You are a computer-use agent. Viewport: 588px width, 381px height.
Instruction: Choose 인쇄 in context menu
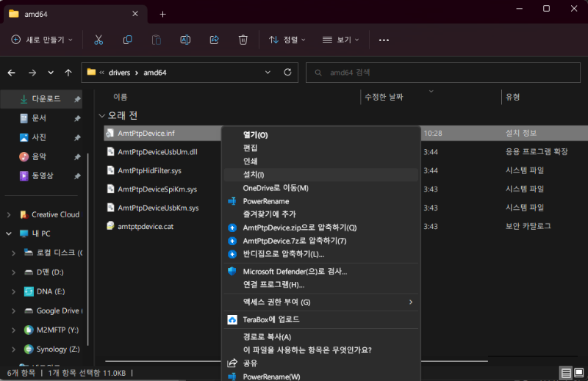[x=321, y=161]
